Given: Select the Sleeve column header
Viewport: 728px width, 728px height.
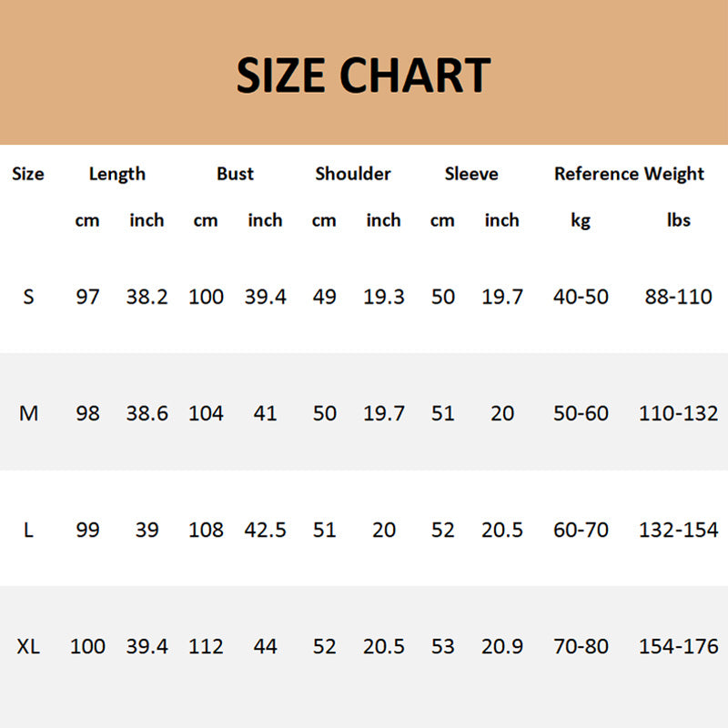Looking at the screenshot, I should pyautogui.click(x=471, y=174).
